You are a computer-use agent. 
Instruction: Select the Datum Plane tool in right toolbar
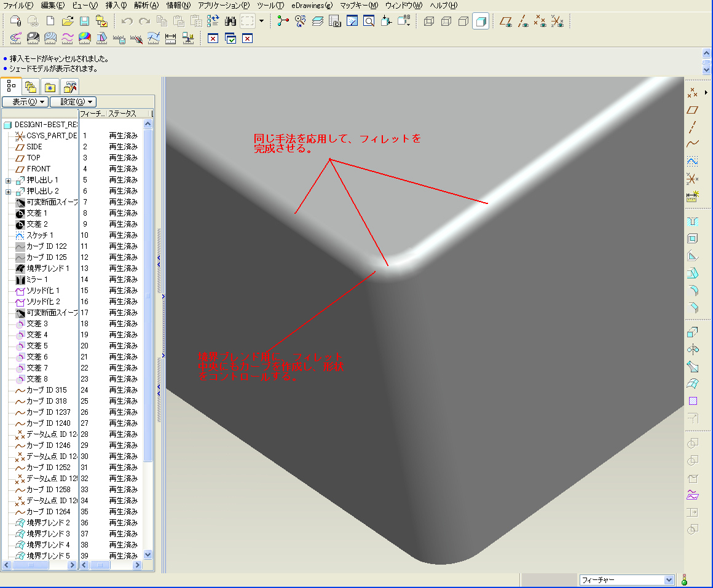[x=693, y=110]
